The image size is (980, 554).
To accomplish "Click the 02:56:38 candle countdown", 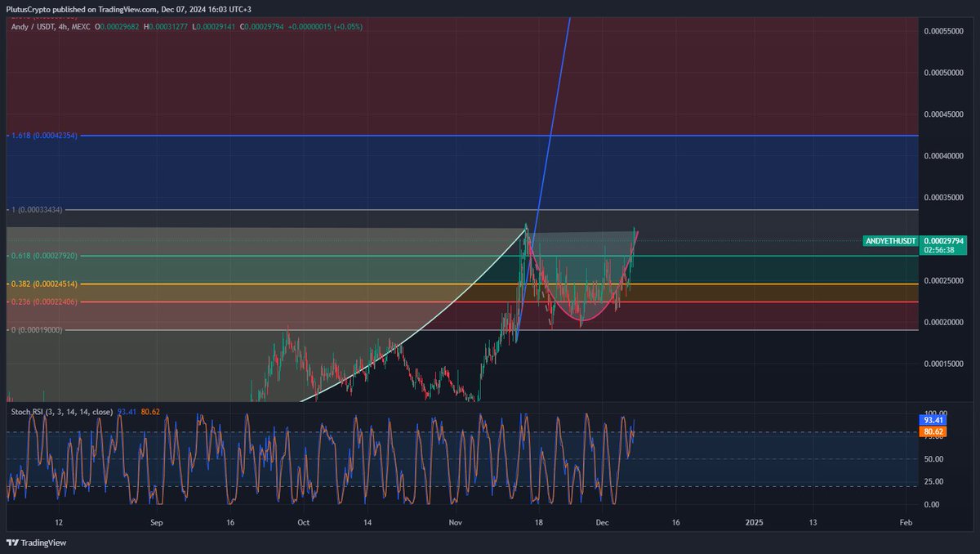I will (x=941, y=251).
